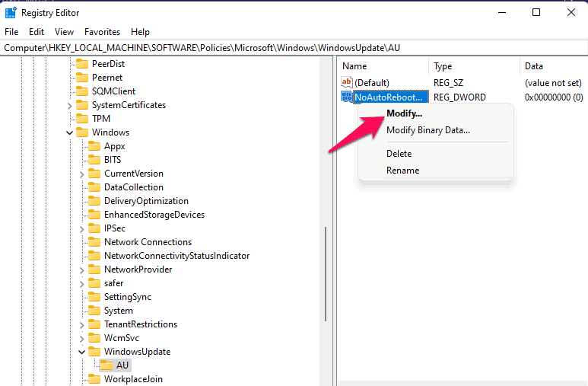The width and height of the screenshot is (588, 386).
Task: Select Modify Binary Data... option
Action: tap(427, 130)
